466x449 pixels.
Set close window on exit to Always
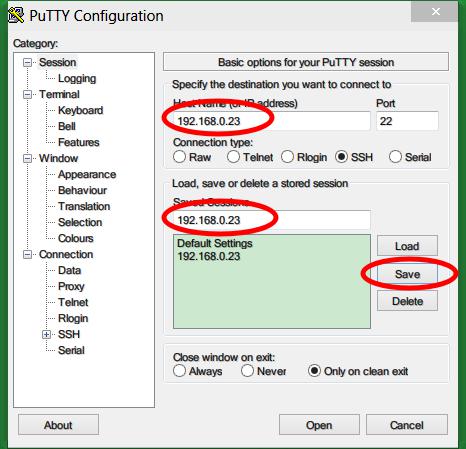[x=179, y=371]
